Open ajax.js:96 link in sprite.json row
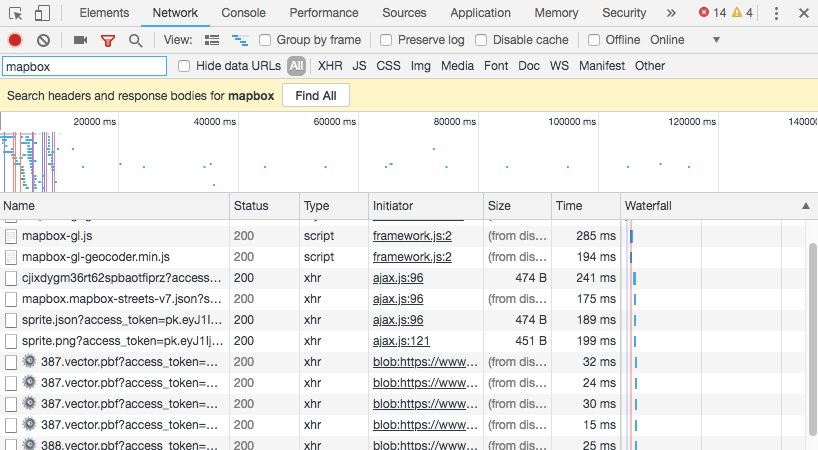818x450 pixels. [398, 320]
